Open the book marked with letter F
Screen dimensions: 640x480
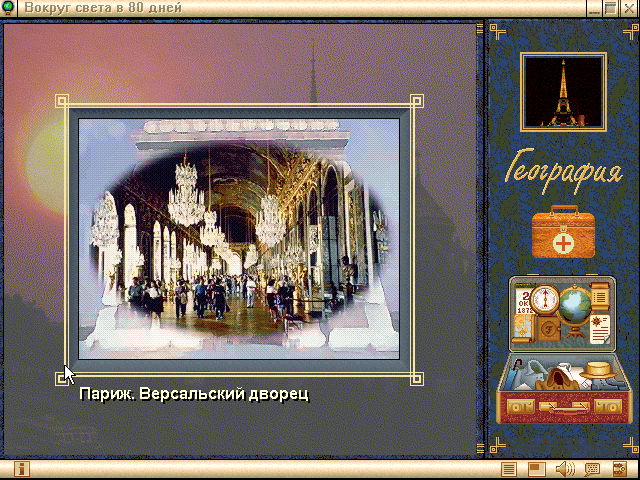548,329
